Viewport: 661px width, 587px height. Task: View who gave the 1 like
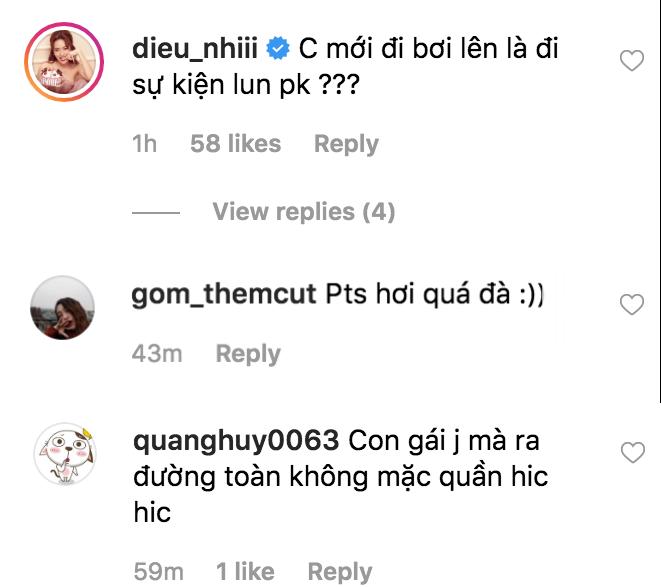click(245, 572)
